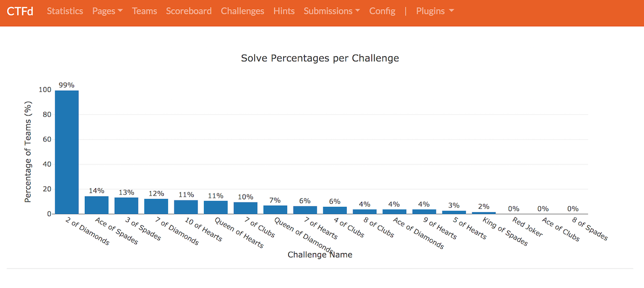Screen dimensions: 644x288
Task: Expand the Plugins dropdown menu
Action: pyautogui.click(x=435, y=11)
